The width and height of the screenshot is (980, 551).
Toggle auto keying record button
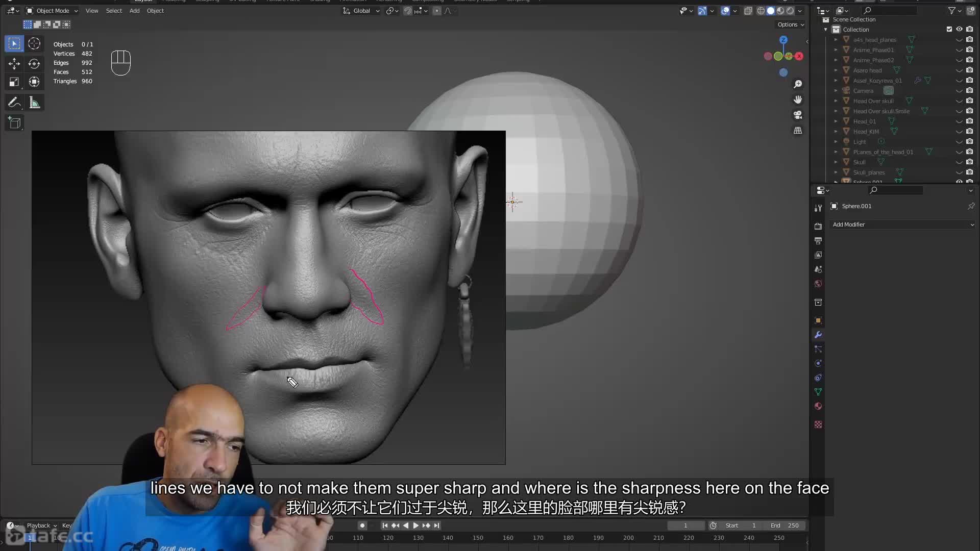click(362, 525)
